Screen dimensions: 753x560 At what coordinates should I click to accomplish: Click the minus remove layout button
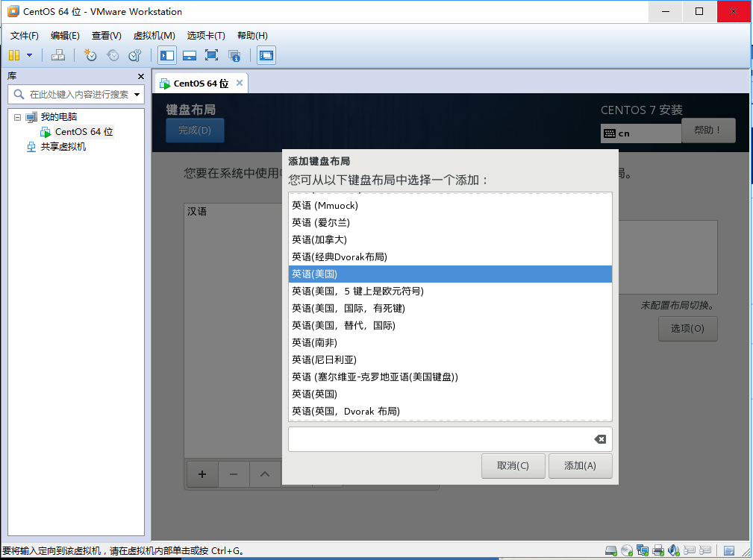click(x=234, y=474)
